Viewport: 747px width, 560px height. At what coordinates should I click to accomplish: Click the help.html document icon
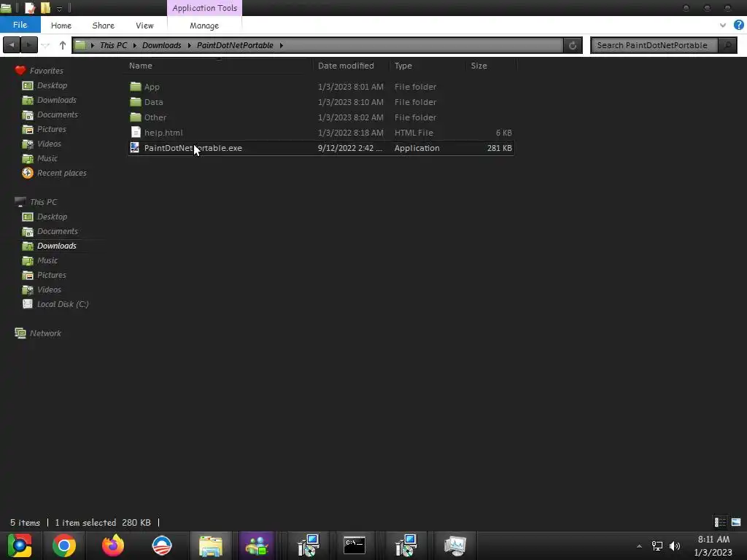pos(136,133)
